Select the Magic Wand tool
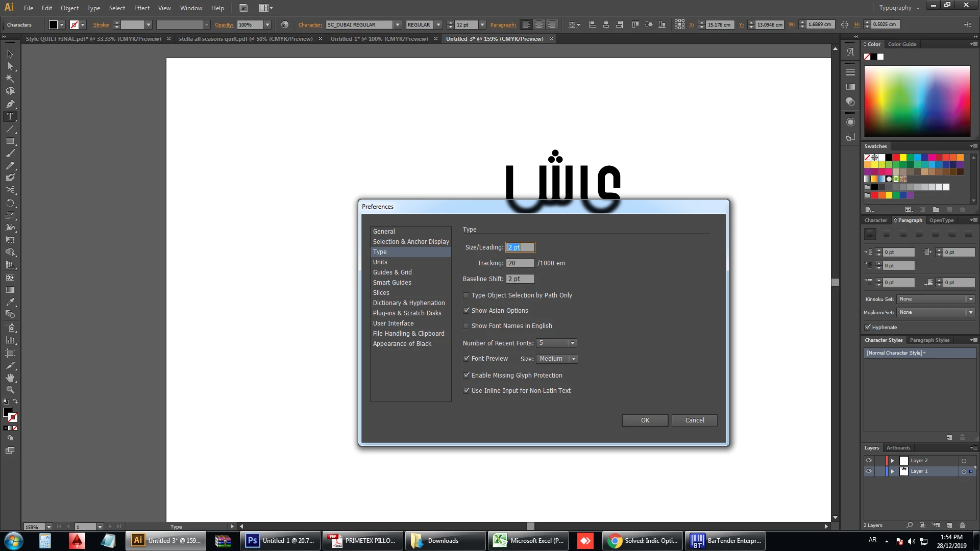 [x=10, y=79]
